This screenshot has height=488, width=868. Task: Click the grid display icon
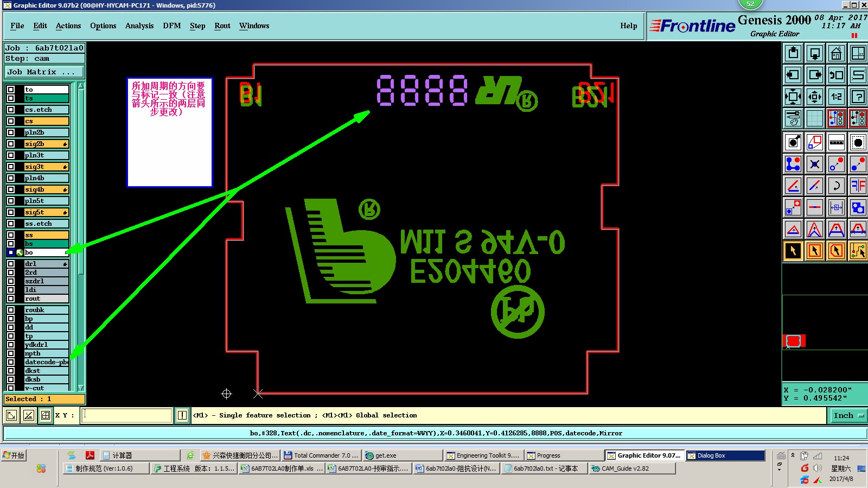coord(815,118)
